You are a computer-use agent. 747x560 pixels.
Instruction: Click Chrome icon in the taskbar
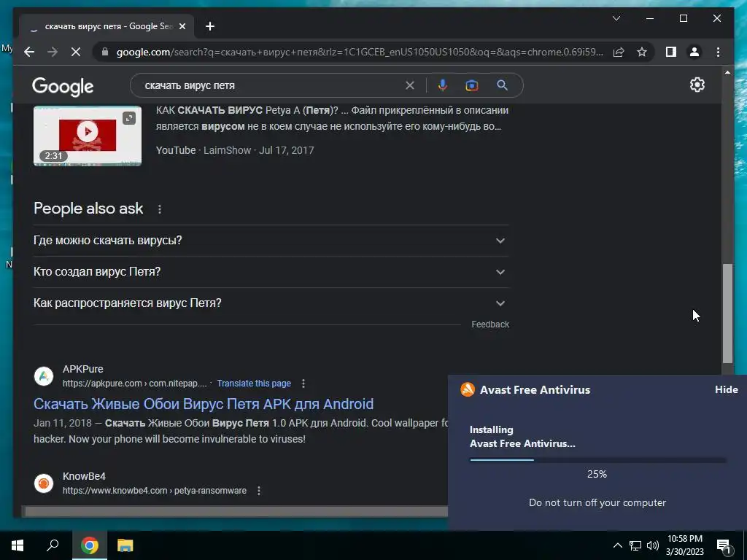point(90,545)
